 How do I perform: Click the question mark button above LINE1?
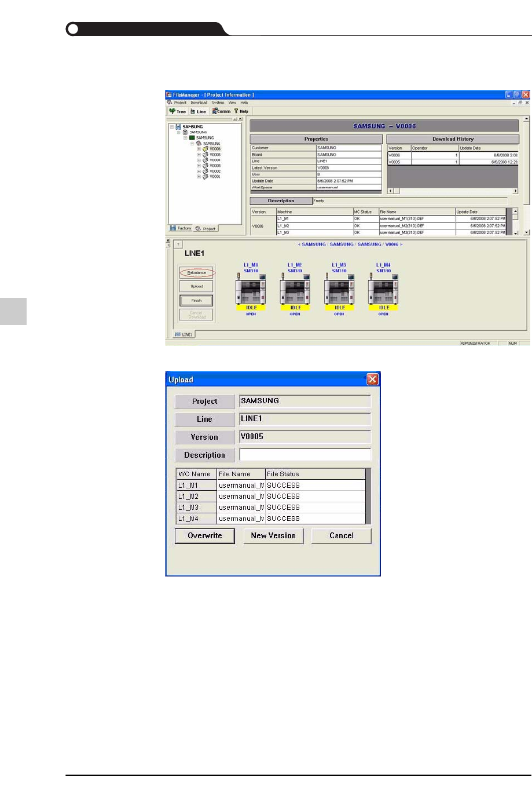coord(178,244)
